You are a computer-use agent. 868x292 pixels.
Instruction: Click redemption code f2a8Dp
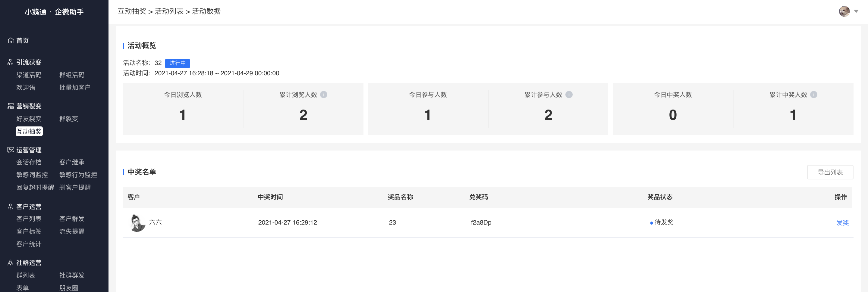click(x=481, y=222)
